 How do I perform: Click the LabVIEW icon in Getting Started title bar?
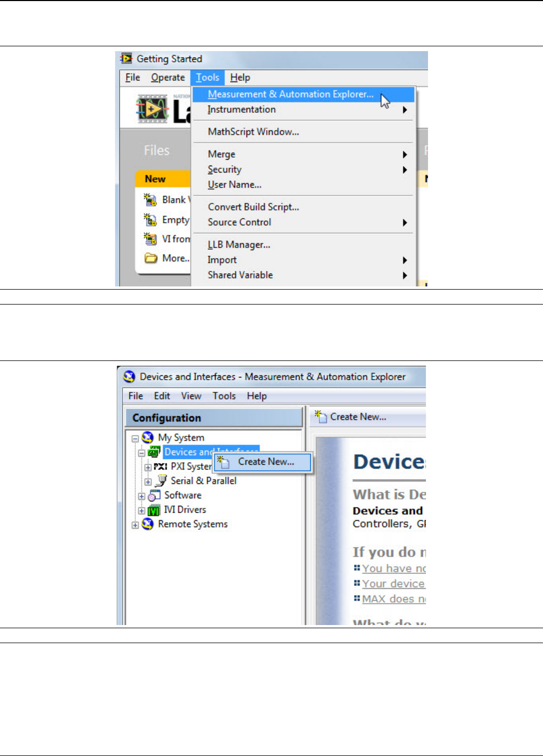coord(126,59)
